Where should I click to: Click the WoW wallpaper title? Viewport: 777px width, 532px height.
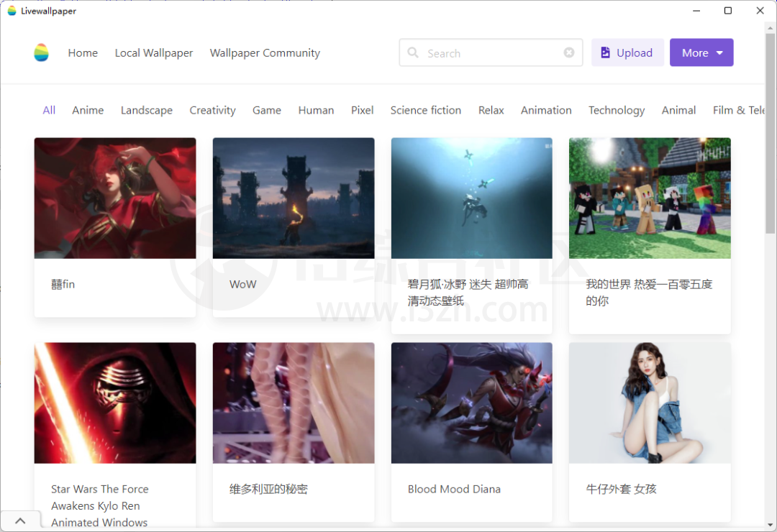(x=243, y=284)
